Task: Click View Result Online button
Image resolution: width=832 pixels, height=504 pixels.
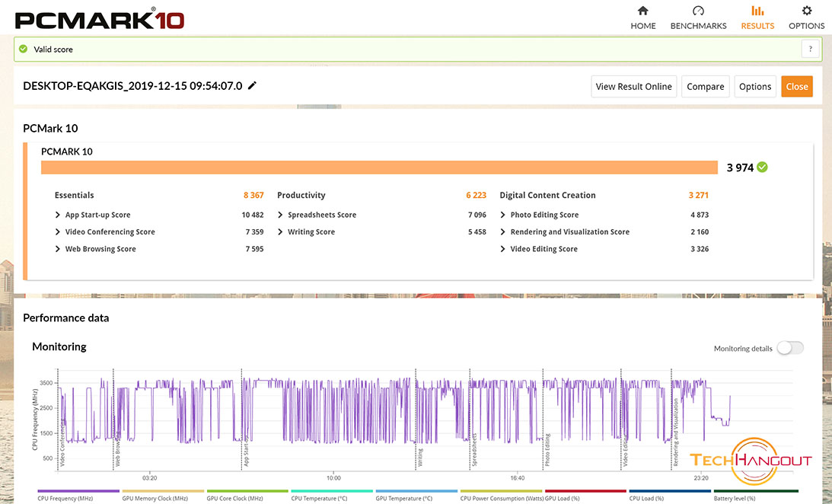Action: pos(633,87)
